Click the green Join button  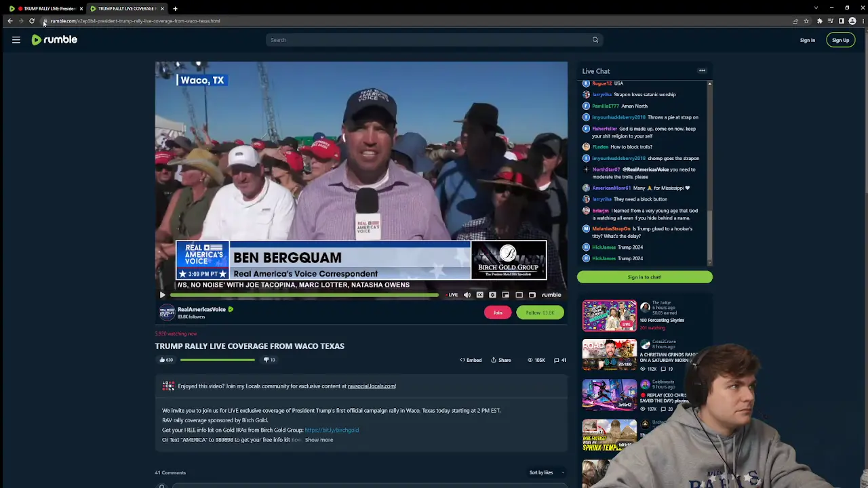pyautogui.click(x=498, y=312)
